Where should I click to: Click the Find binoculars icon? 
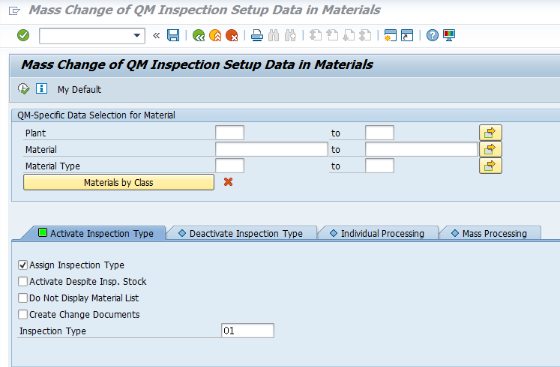coord(274,35)
